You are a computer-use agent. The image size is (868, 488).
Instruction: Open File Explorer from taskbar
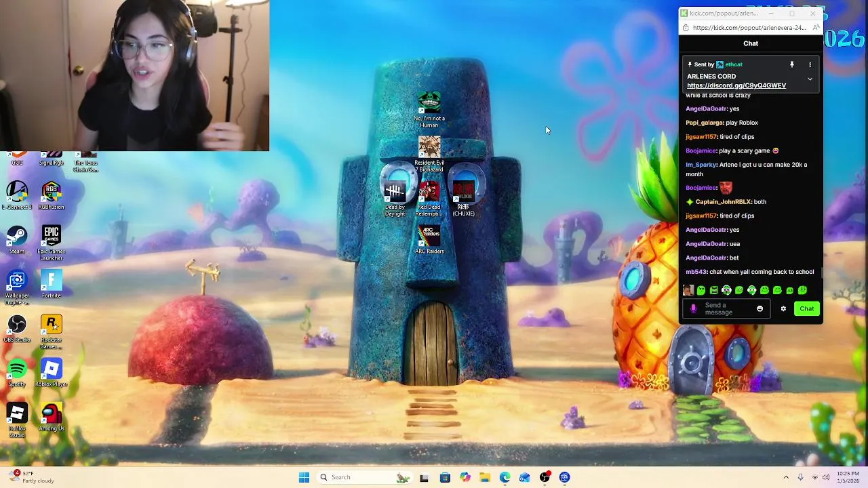tap(485, 477)
